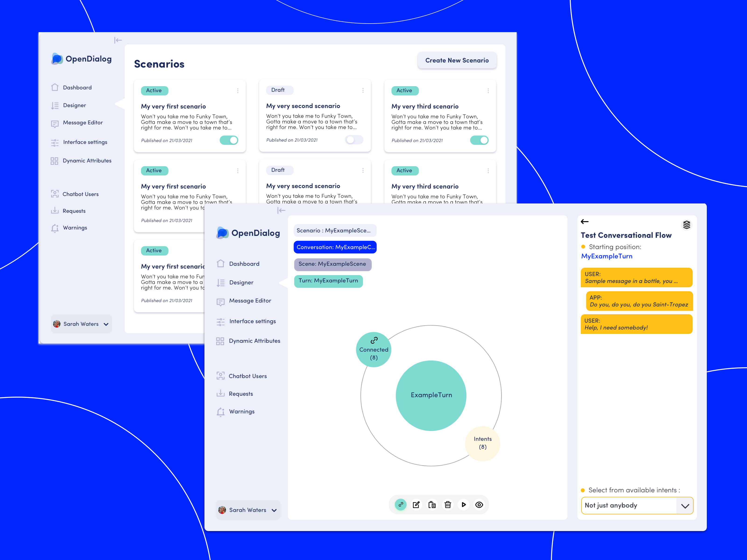The width and height of the screenshot is (747, 560).
Task: Click first-row 'My very first scenario' title
Action: click(x=173, y=106)
